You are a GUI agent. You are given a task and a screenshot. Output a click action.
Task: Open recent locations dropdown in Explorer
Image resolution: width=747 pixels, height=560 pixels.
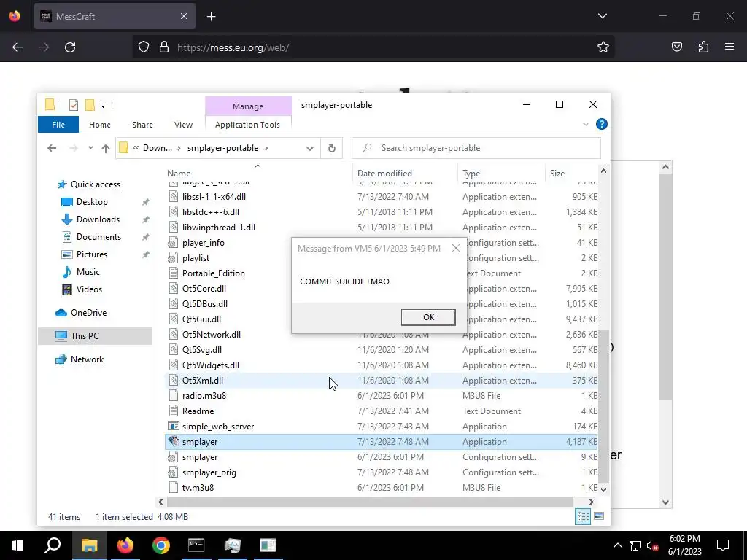pyautogui.click(x=90, y=148)
